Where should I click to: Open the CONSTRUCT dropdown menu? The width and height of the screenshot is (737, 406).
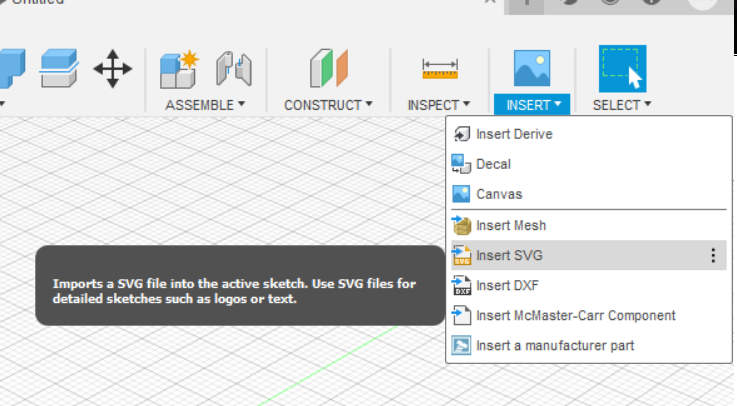click(x=328, y=104)
